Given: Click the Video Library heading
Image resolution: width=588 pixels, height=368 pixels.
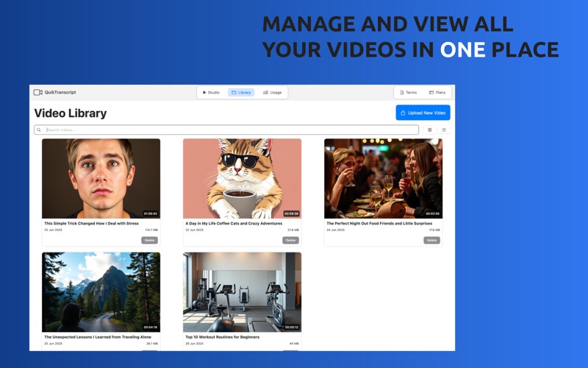Looking at the screenshot, I should [71, 113].
